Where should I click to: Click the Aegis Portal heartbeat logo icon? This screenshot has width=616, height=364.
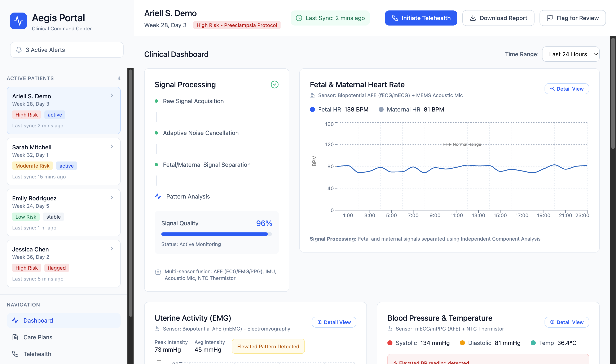(18, 21)
